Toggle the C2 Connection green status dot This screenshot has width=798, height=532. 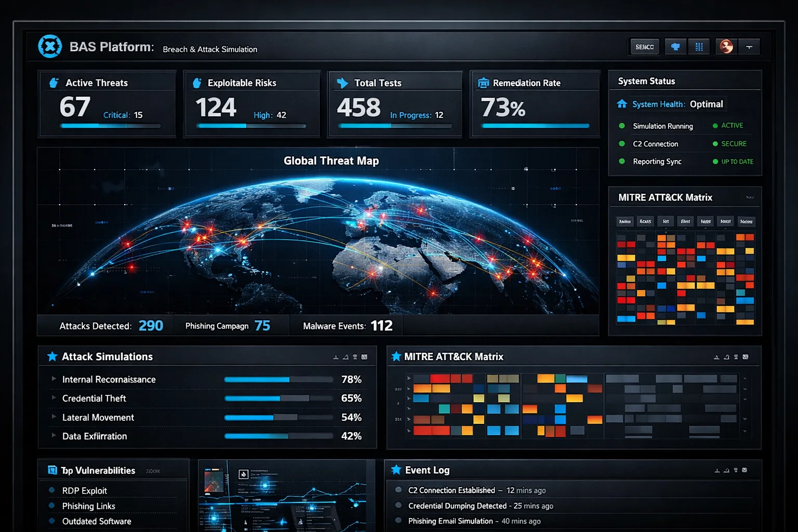click(622, 143)
